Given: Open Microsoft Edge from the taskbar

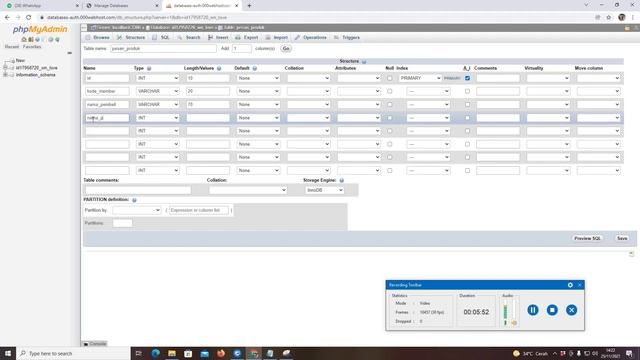Looking at the screenshot, I should 156,353.
